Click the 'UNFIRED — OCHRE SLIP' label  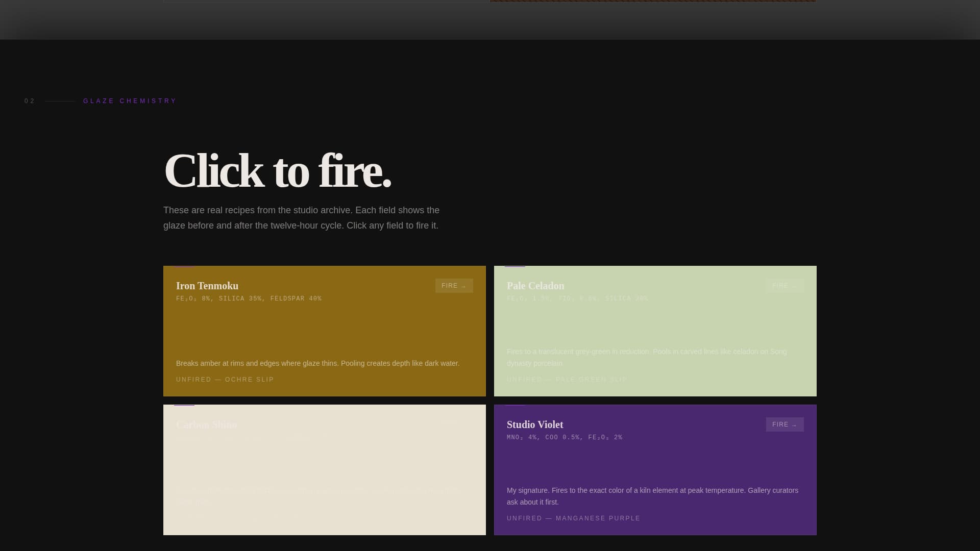pos(225,380)
